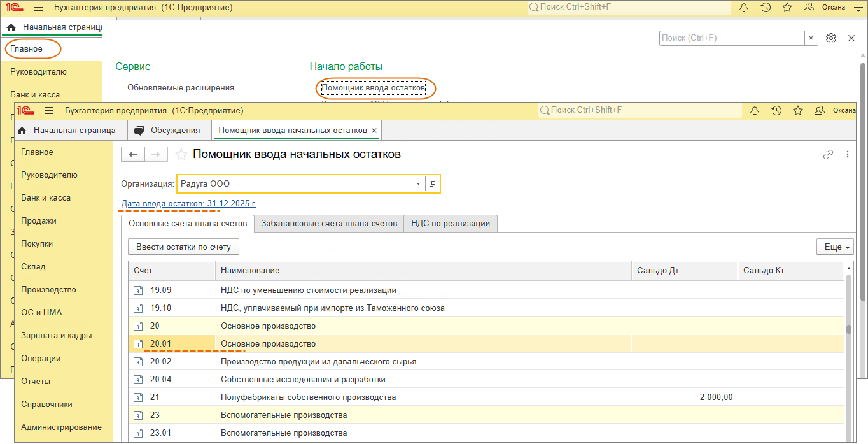
Task: Open hamburger menu in front window
Action: [49, 111]
